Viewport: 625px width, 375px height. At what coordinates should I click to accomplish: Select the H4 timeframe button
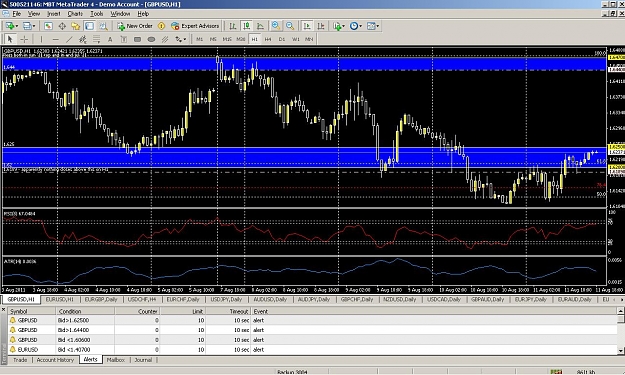coord(268,39)
